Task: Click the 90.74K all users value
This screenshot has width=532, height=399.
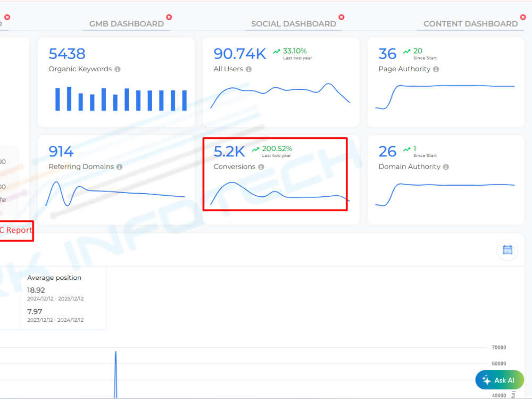Action: 239,54
